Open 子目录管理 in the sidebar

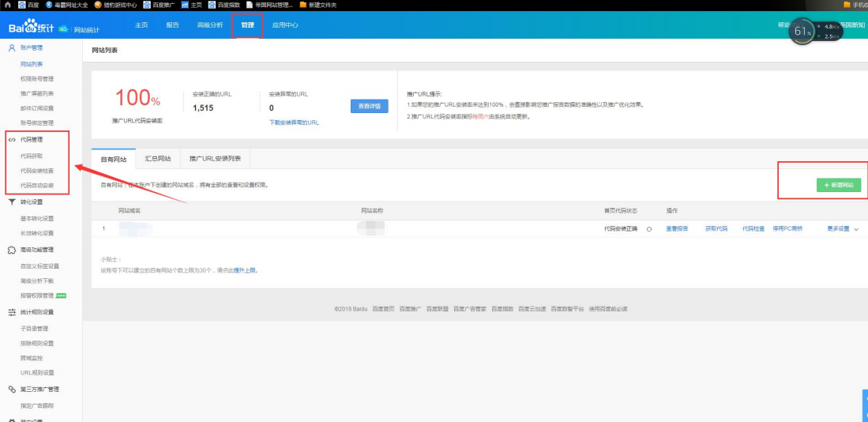[34, 329]
